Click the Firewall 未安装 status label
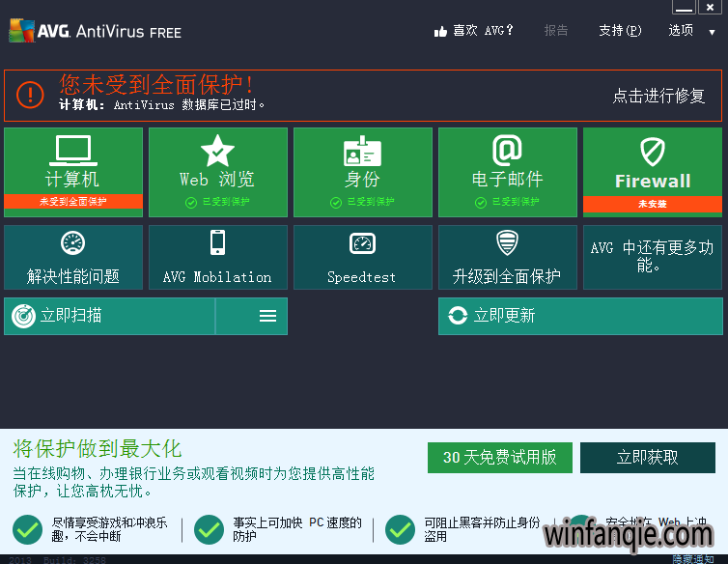Image resolution: width=728 pixels, height=564 pixels. click(653, 204)
